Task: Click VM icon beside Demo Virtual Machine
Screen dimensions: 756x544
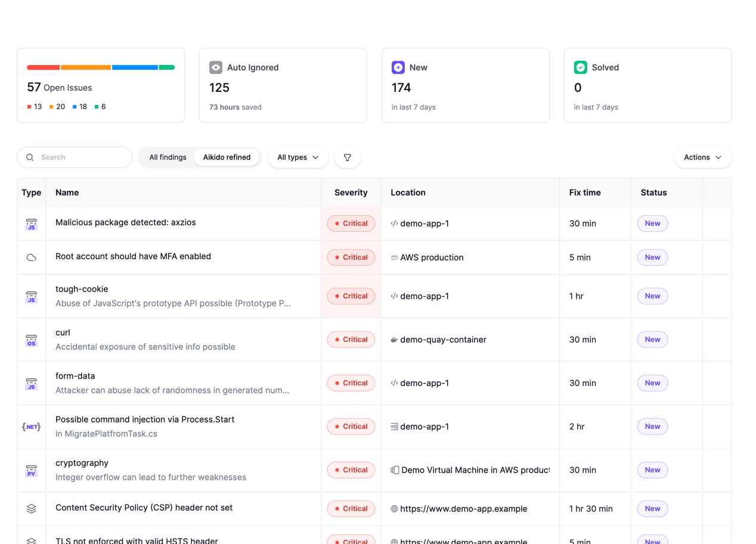Action: 395,470
